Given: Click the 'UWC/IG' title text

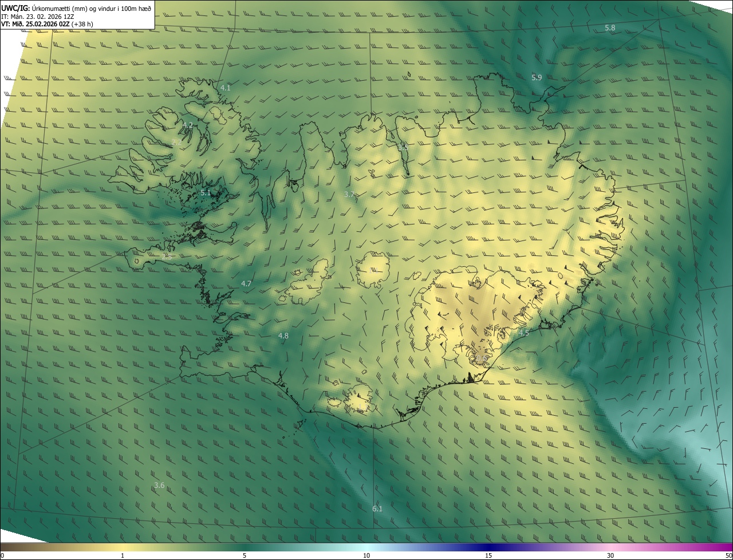Looking at the screenshot, I should tap(15, 8).
